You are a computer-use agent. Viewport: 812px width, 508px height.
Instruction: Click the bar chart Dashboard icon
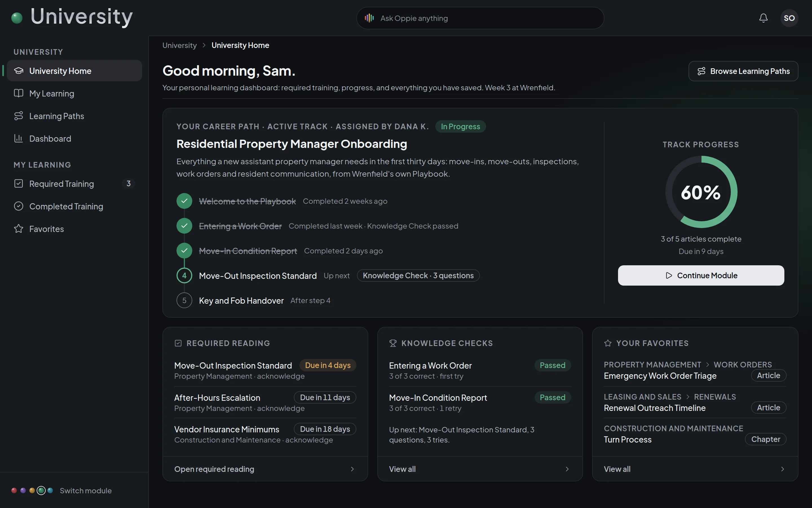tap(19, 138)
